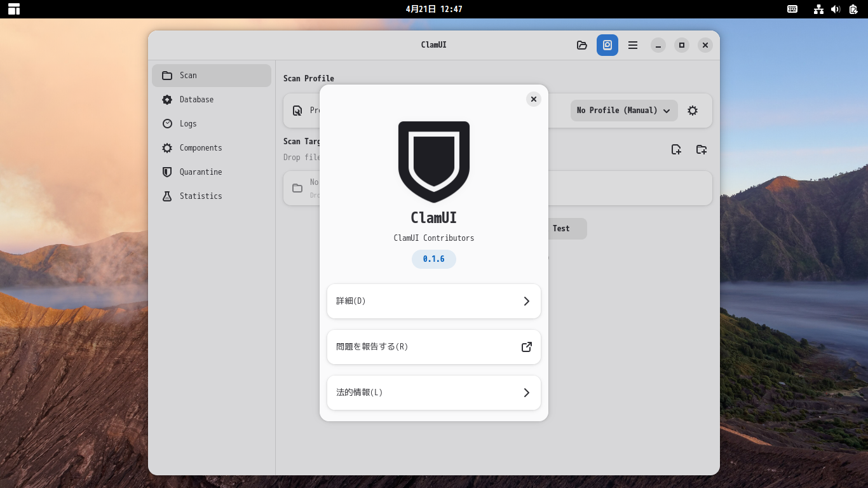Open the 詳細(D) details row
The width and height of the screenshot is (868, 488).
(434, 301)
